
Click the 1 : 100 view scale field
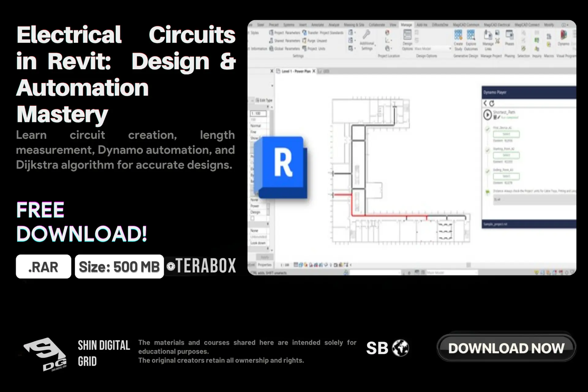258,113
